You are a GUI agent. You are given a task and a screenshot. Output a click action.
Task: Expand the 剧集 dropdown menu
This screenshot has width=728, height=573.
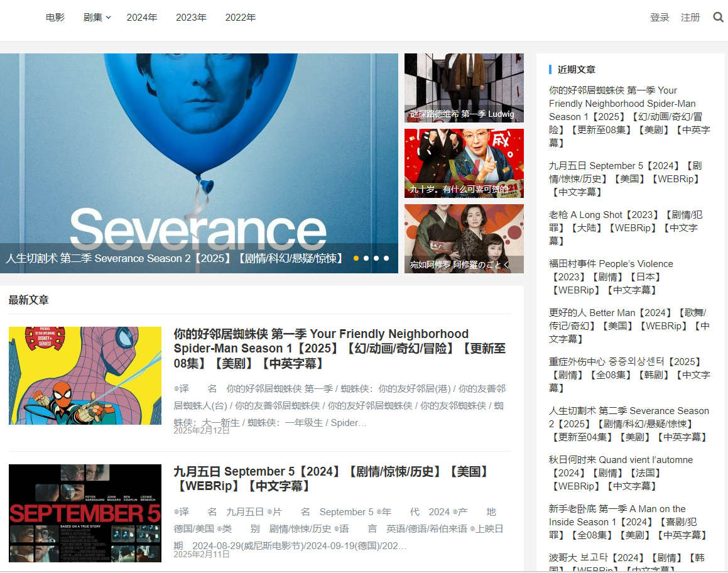tap(97, 17)
